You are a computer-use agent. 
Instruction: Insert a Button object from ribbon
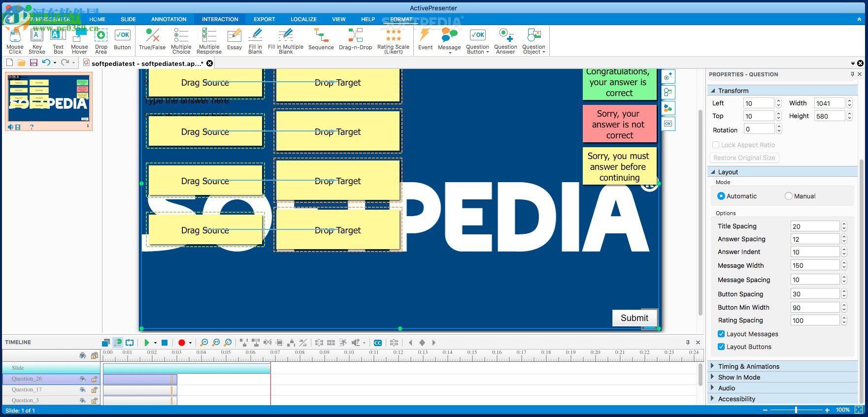pos(122,39)
